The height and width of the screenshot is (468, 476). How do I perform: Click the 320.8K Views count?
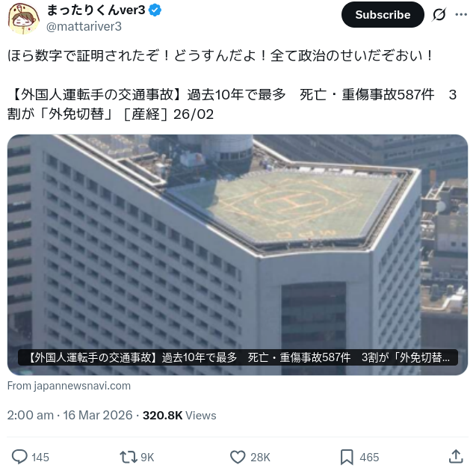179,415
